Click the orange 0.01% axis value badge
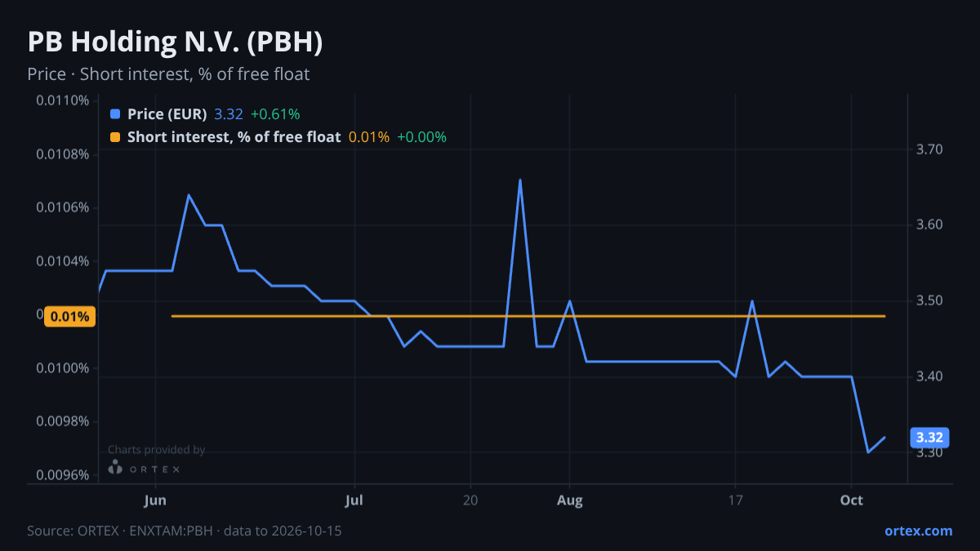The image size is (980, 551). (x=70, y=317)
